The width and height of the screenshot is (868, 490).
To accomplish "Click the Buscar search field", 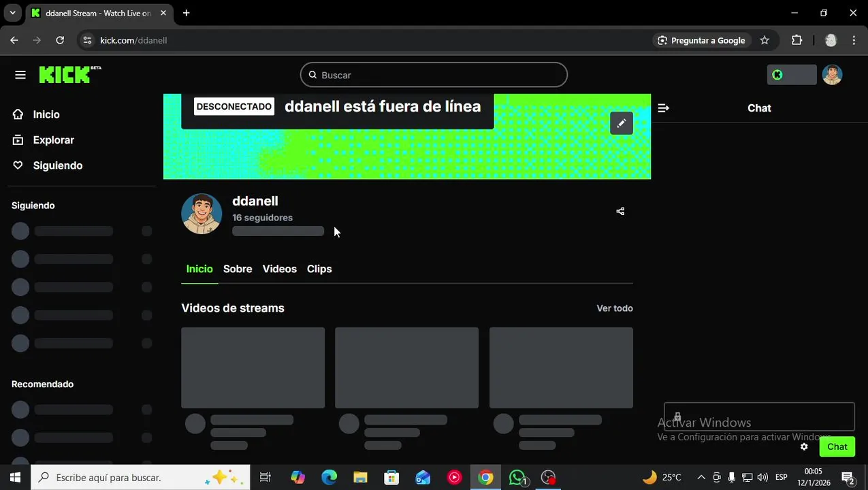I will point(434,75).
